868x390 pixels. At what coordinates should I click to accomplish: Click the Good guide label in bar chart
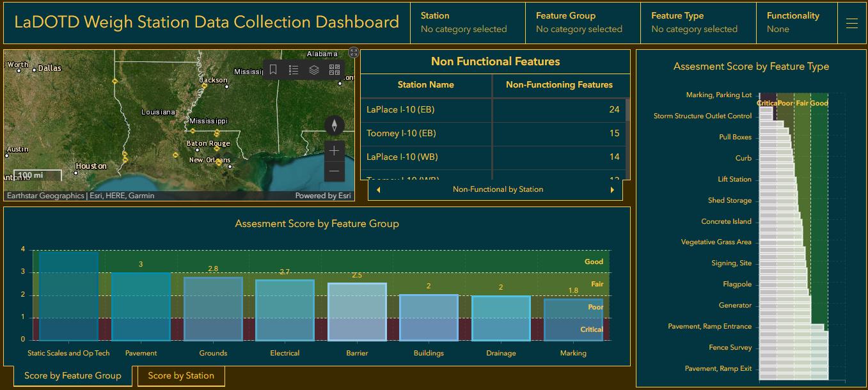coord(594,261)
